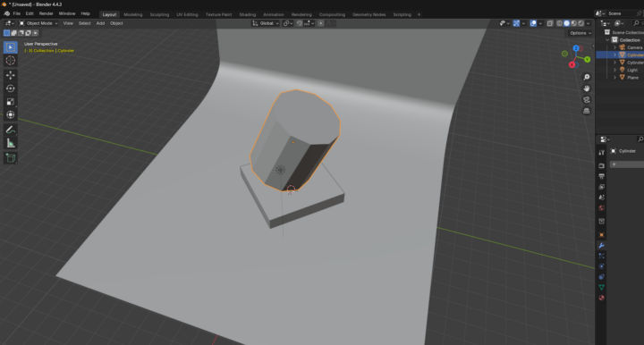
Task: Toggle snapping magnet button
Action: 300,23
